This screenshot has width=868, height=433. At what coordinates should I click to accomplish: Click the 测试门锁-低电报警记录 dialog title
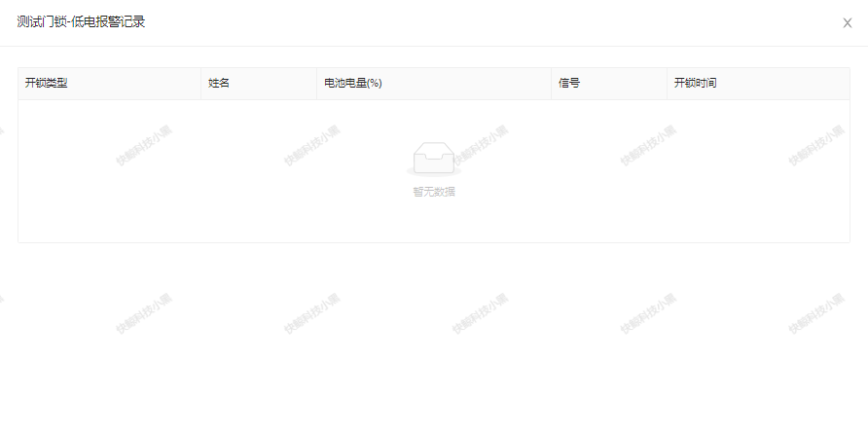(81, 21)
